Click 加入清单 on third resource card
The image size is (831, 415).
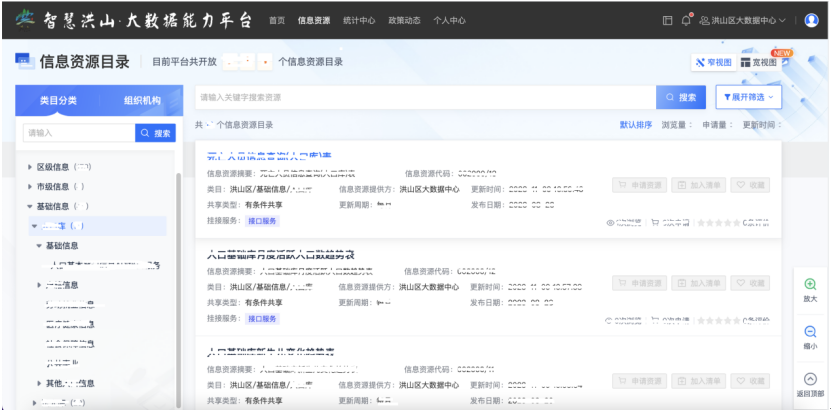pyautogui.click(x=699, y=381)
